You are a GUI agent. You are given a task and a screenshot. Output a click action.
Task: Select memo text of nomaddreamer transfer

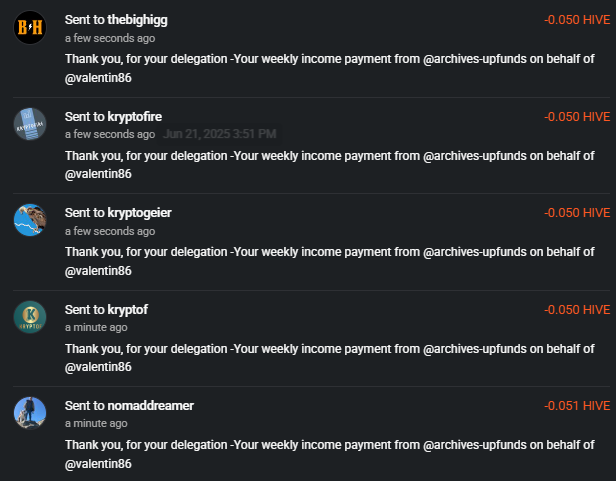(330, 454)
